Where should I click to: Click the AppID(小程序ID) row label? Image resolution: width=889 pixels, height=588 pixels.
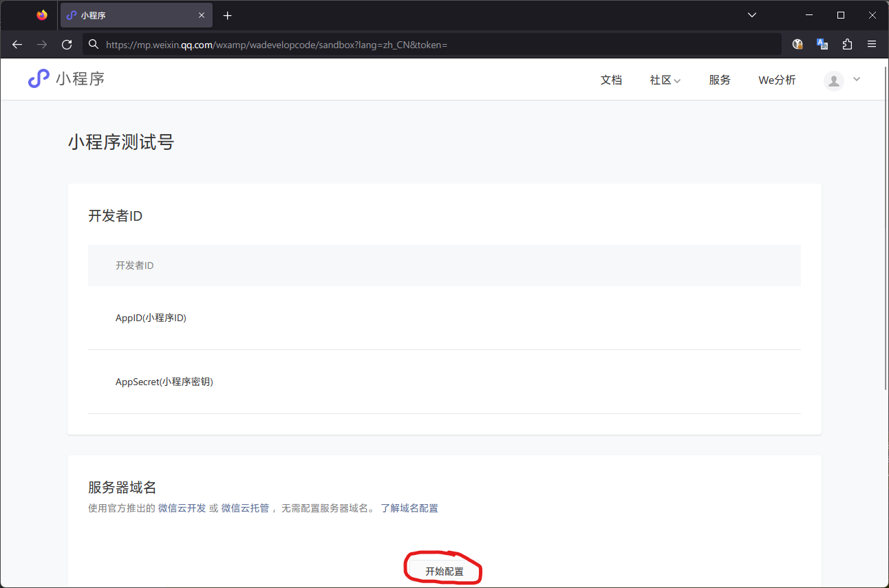tap(151, 318)
